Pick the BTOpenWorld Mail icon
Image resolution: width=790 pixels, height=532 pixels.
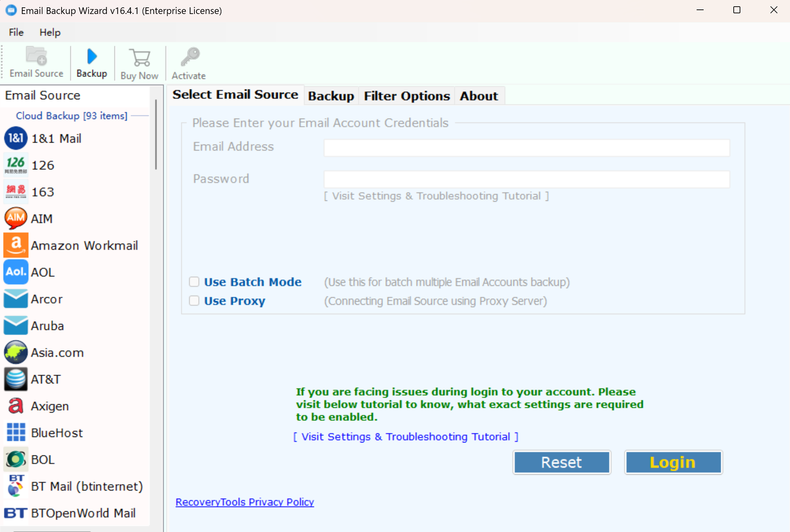point(16,513)
